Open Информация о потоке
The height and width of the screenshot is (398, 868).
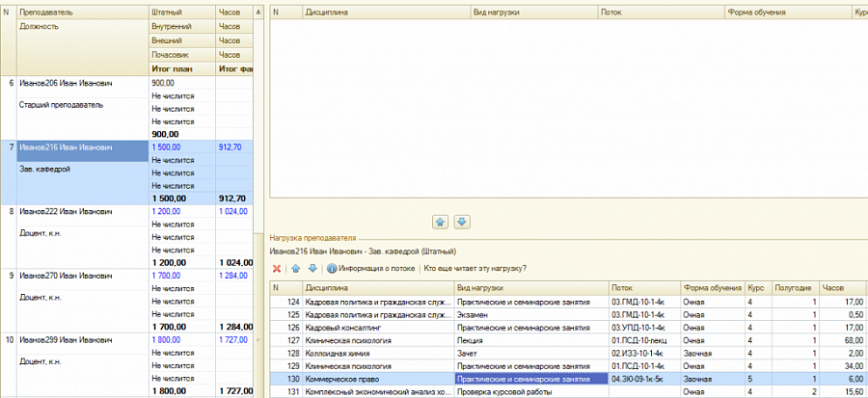(x=371, y=269)
